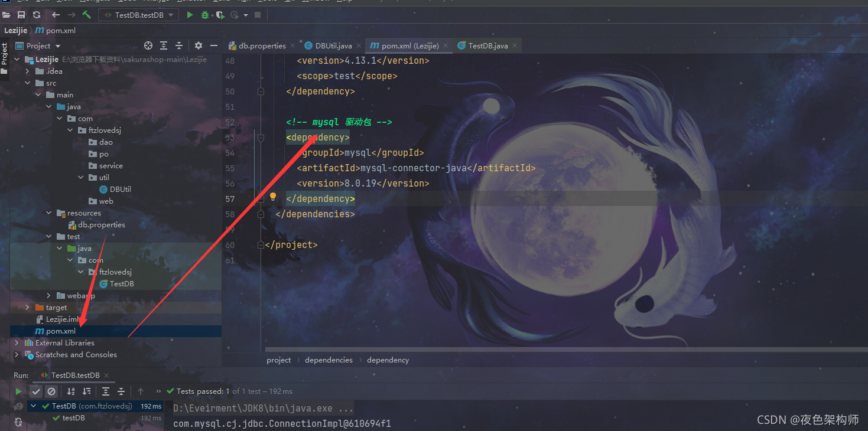Collapse the TestDB test result node
The image size is (868, 431).
click(34, 406)
